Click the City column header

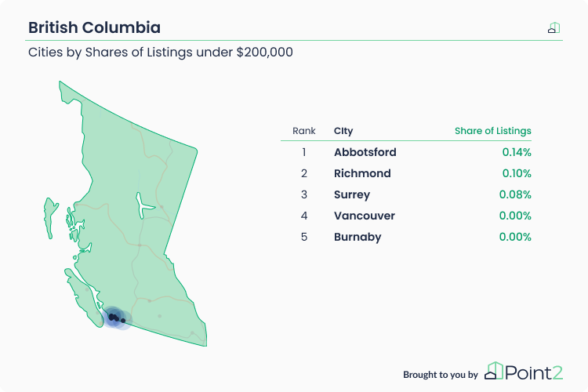(343, 131)
